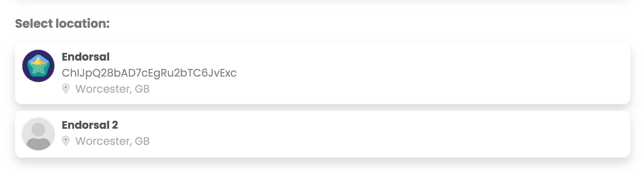Click the Endorsal star logo icon
The width and height of the screenshot is (644, 182).
click(38, 66)
